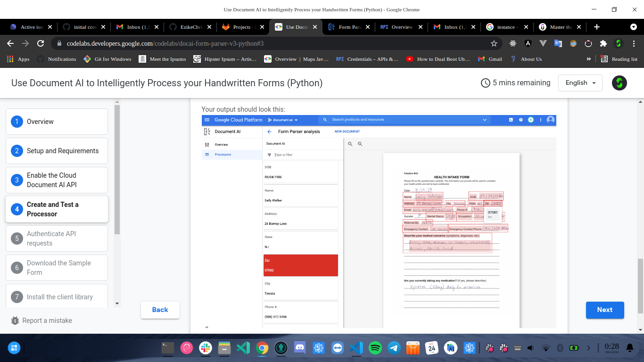Viewport: 644px width, 362px height.
Task: Switch to the GitLab Projects tab
Action: [x=243, y=27]
